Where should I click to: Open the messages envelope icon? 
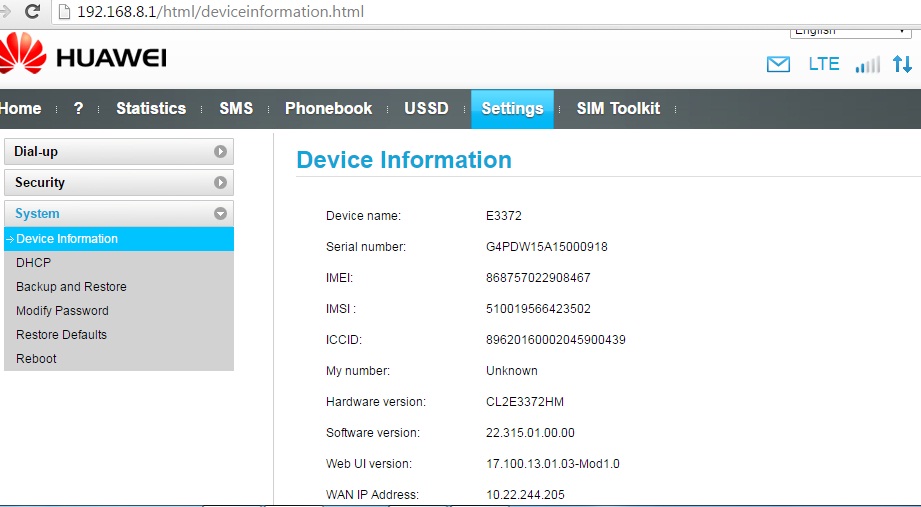coord(778,64)
